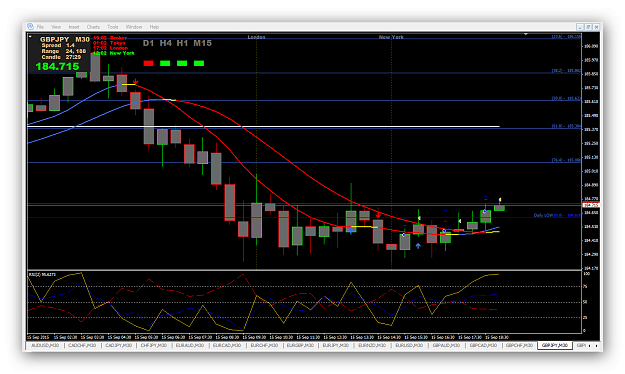Click the H1 timeframe label

coord(182,43)
